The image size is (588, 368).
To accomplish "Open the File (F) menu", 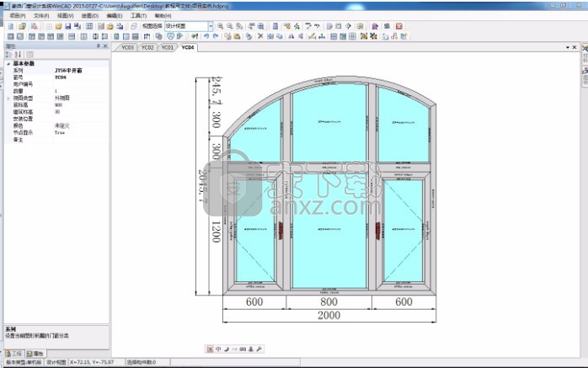I will (41, 16).
